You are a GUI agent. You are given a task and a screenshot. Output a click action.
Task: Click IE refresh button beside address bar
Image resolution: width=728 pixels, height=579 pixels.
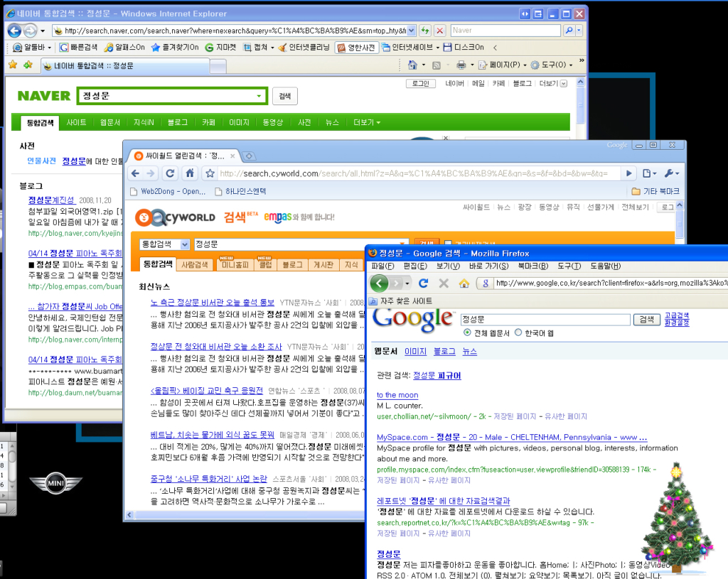(x=425, y=31)
